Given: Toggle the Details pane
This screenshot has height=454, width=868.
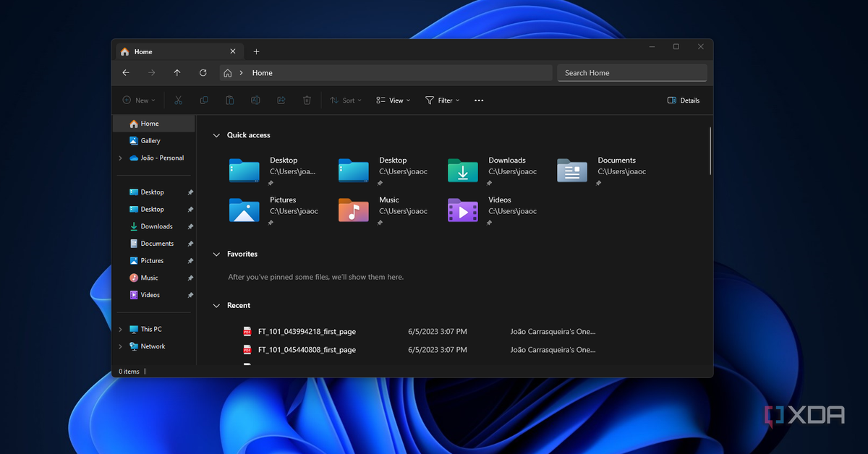Looking at the screenshot, I should pos(684,100).
